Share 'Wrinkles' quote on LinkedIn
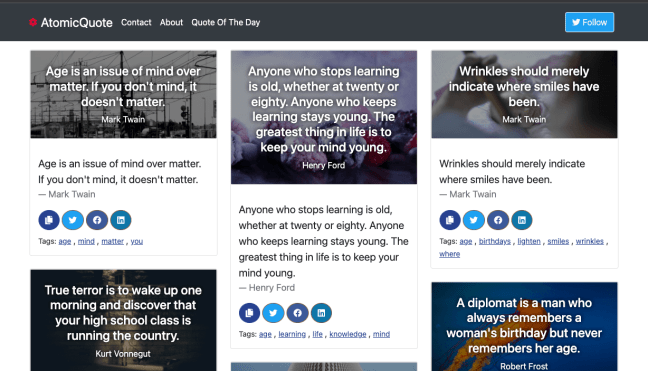 pyautogui.click(x=522, y=220)
